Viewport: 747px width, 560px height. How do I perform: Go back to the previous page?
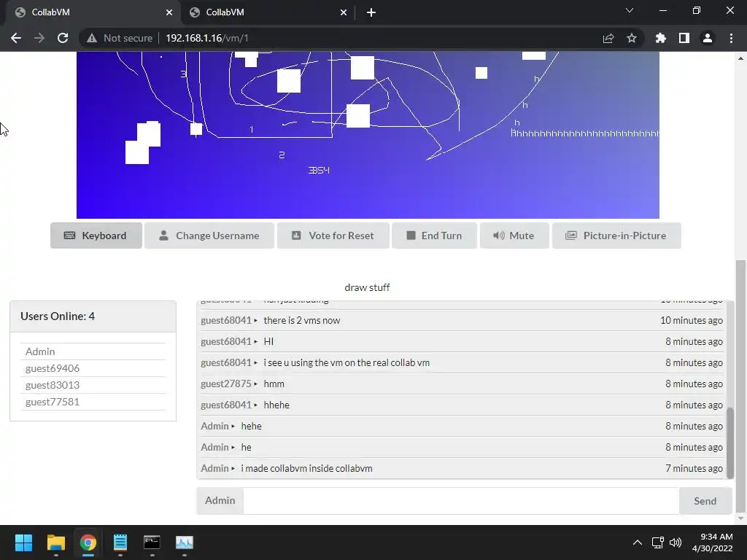(x=16, y=38)
